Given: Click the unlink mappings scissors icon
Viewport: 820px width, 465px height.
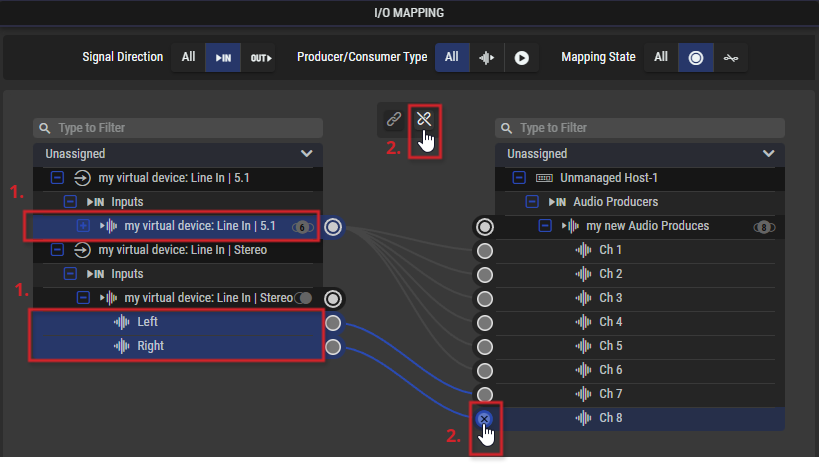Looking at the screenshot, I should tap(424, 119).
